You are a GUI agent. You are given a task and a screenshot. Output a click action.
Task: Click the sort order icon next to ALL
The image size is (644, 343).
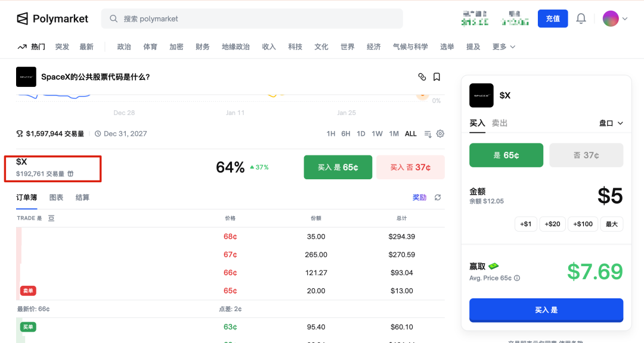pos(427,134)
